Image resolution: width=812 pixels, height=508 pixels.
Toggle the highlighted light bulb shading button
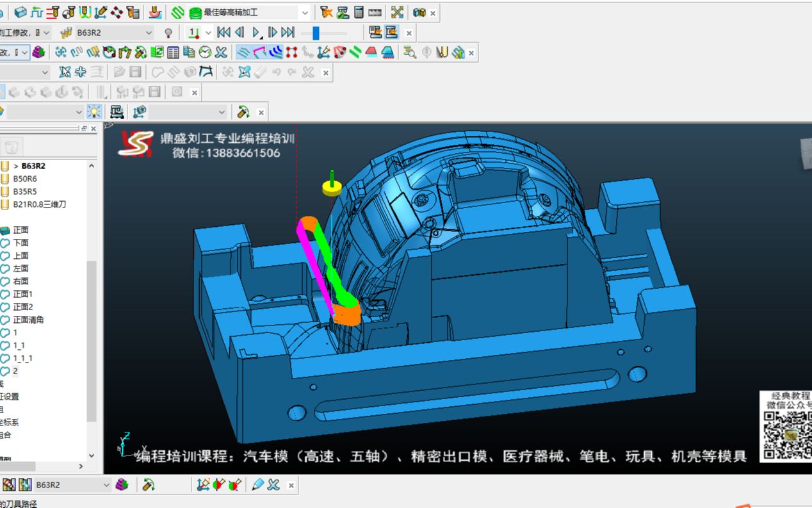94,112
